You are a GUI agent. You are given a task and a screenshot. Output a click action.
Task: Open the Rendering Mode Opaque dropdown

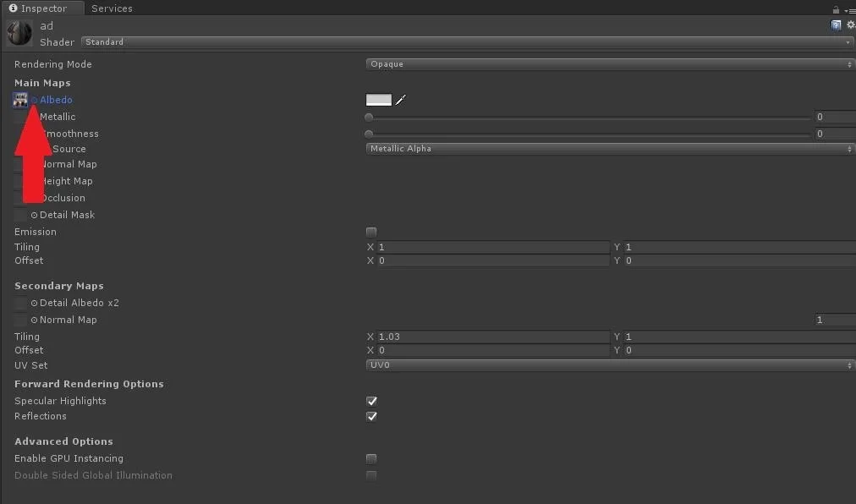click(x=610, y=64)
